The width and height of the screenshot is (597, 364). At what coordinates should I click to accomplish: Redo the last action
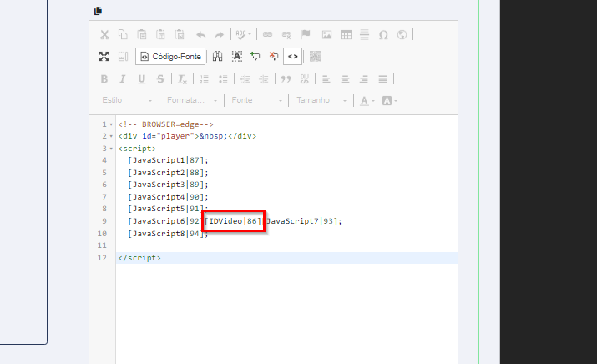point(220,35)
